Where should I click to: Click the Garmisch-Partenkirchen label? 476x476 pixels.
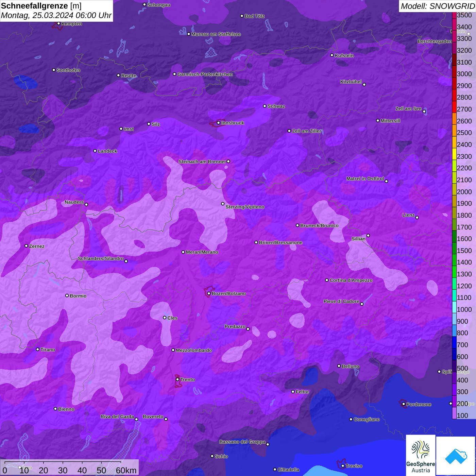coord(205,74)
